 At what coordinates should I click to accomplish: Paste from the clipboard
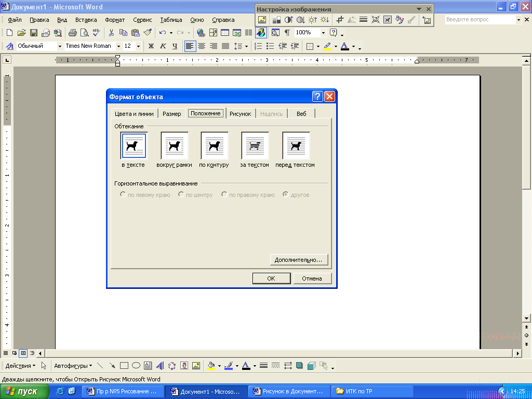tap(136, 33)
